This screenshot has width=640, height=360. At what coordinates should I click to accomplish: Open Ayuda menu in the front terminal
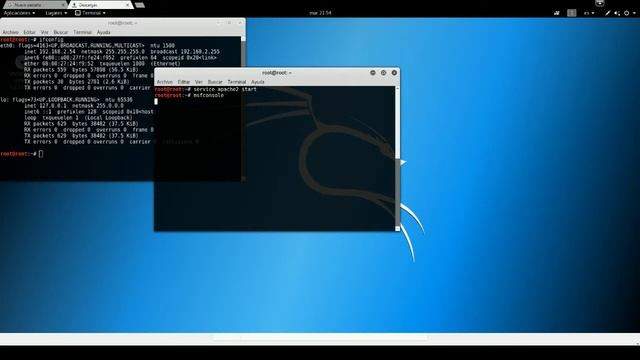pos(258,82)
